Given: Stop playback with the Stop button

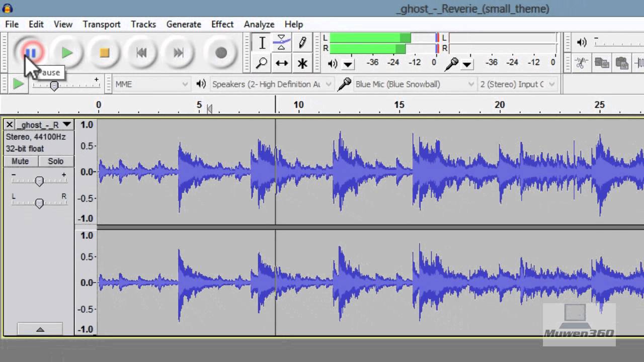Looking at the screenshot, I should pos(104,53).
